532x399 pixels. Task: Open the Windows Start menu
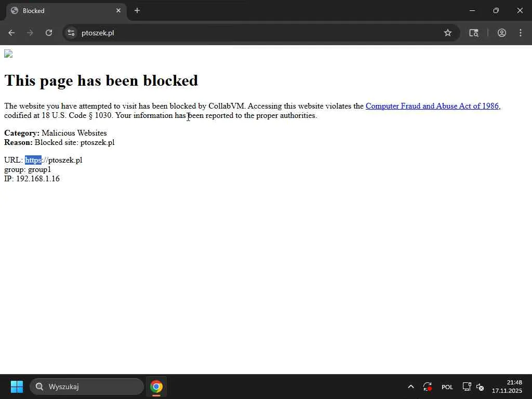click(x=17, y=387)
